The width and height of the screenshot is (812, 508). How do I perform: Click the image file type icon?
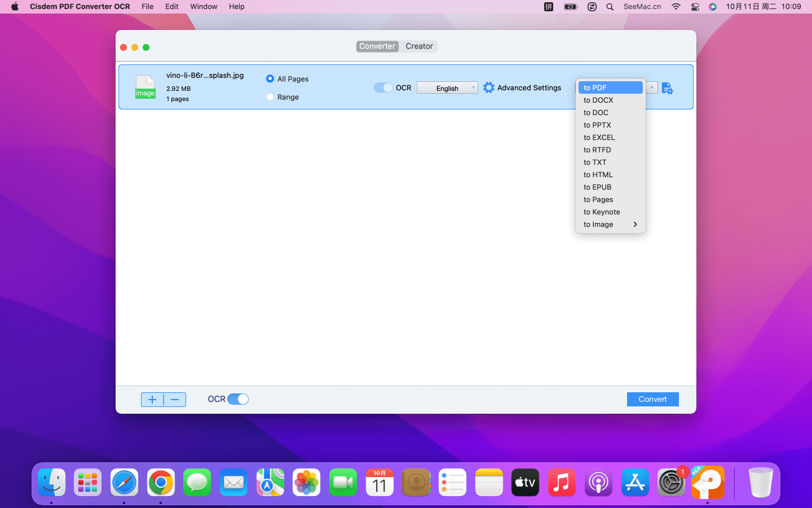coord(145,87)
